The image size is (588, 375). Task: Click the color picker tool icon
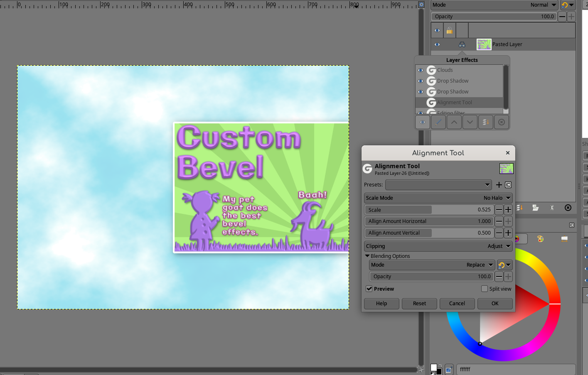[449, 369]
